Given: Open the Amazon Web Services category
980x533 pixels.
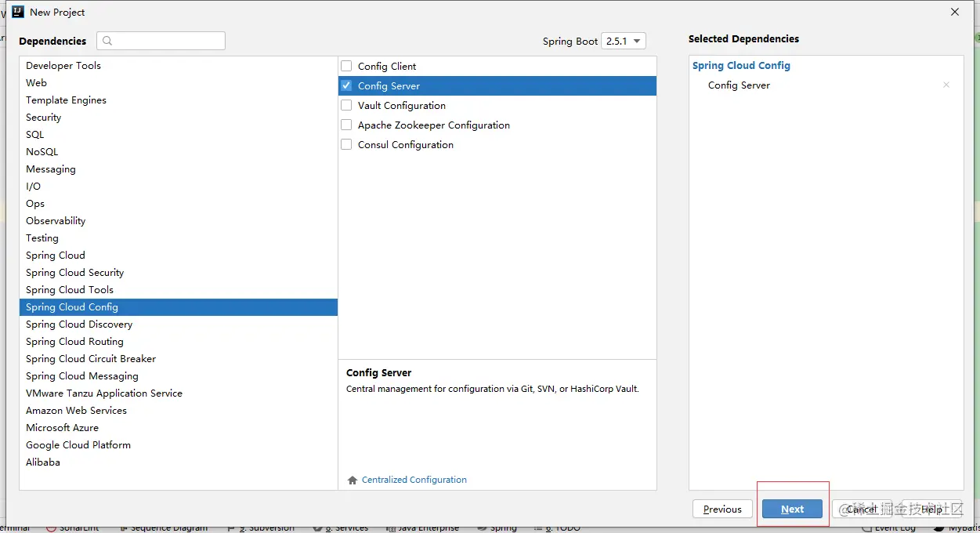Looking at the screenshot, I should click(179, 411).
